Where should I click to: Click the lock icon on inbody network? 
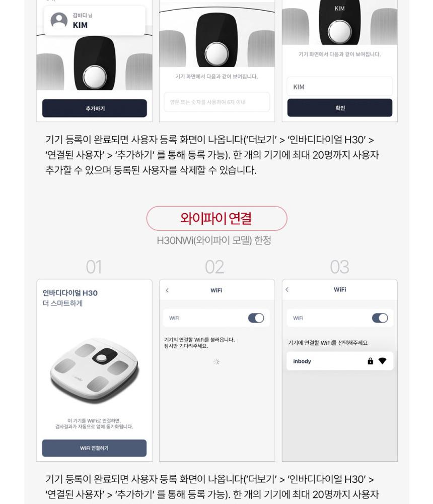(x=371, y=361)
